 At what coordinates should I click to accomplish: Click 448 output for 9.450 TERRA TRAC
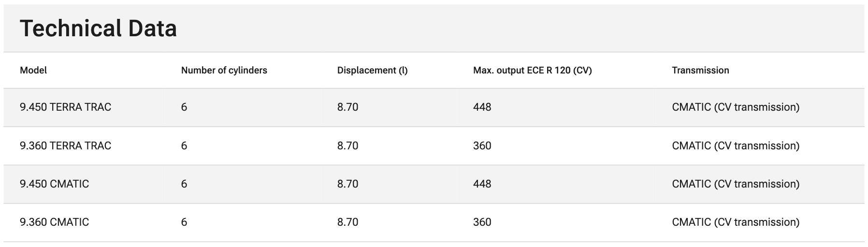[482, 107]
